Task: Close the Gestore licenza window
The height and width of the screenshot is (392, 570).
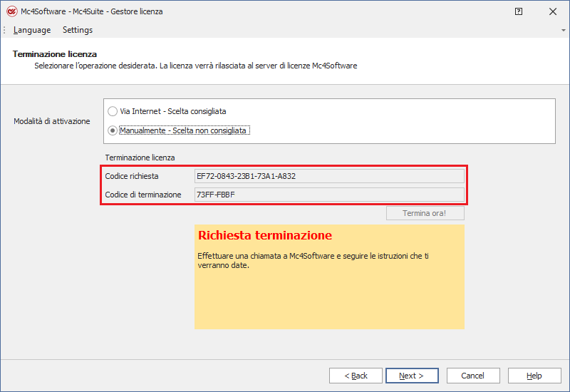Action: tap(553, 11)
